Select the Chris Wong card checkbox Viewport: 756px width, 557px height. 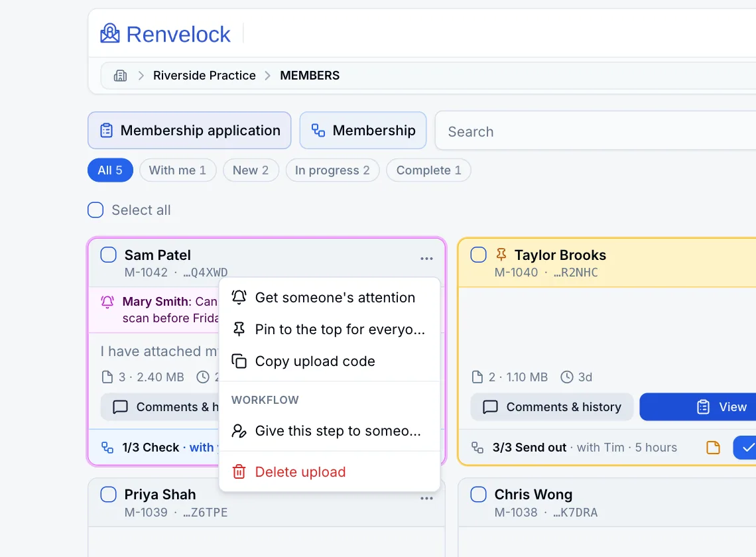tap(478, 494)
